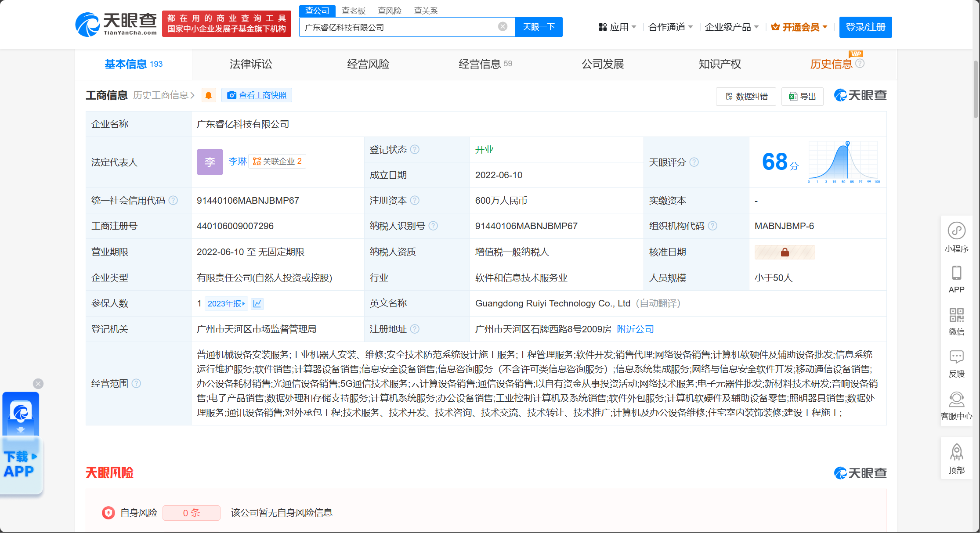The width and height of the screenshot is (980, 533).
Task: Click the 下载APP floating promo
Action: click(x=21, y=443)
